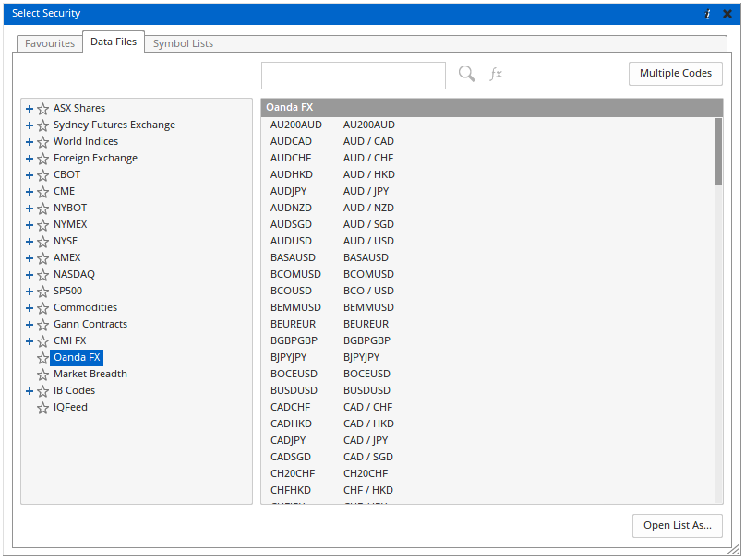Toggle favourite star beside Oanda FX

(42, 358)
